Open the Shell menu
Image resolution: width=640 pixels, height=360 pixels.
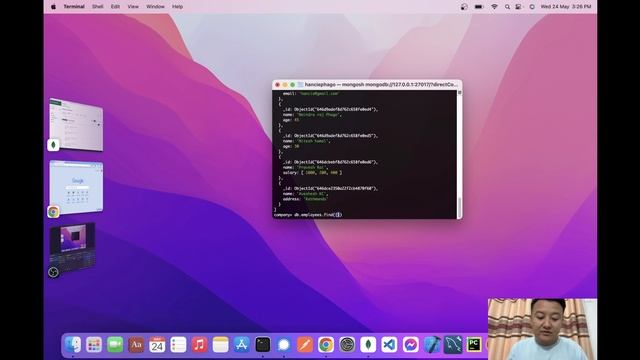(98, 7)
